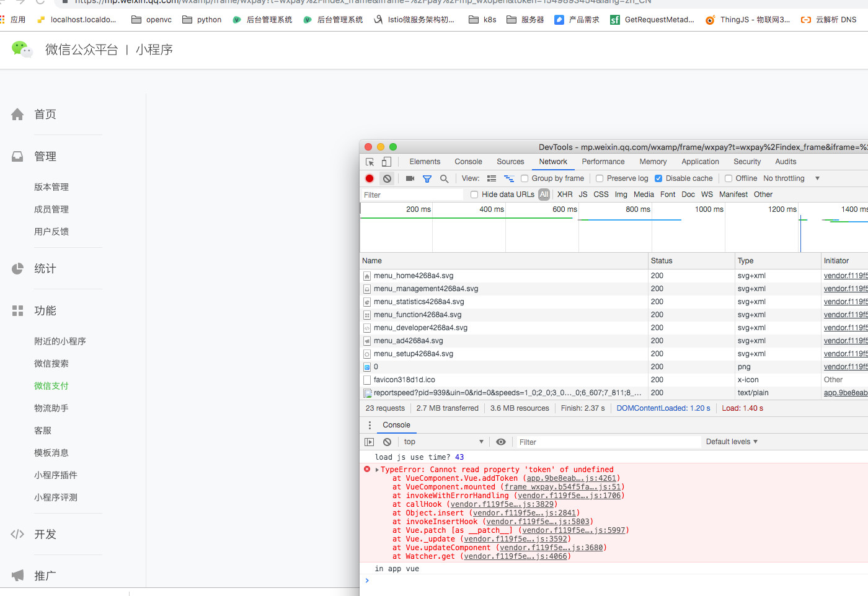Toggle the network filter funnel icon

point(427,178)
